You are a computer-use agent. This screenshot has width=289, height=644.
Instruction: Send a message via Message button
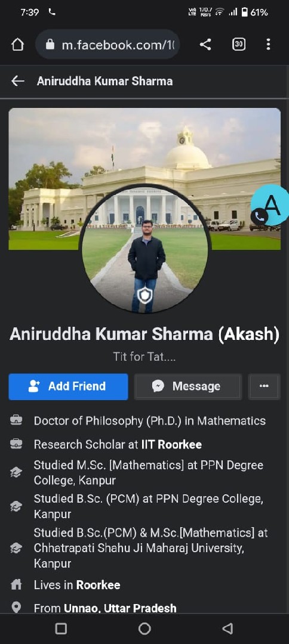pyautogui.click(x=188, y=386)
